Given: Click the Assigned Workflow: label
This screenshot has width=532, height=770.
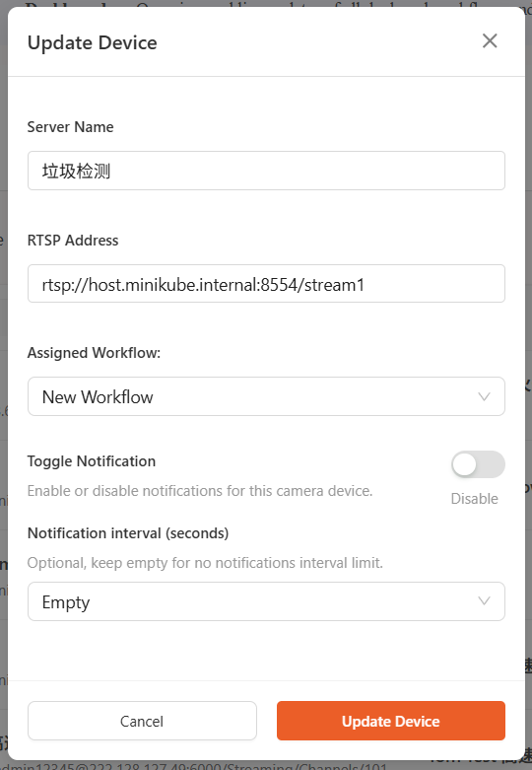Looking at the screenshot, I should [x=94, y=353].
